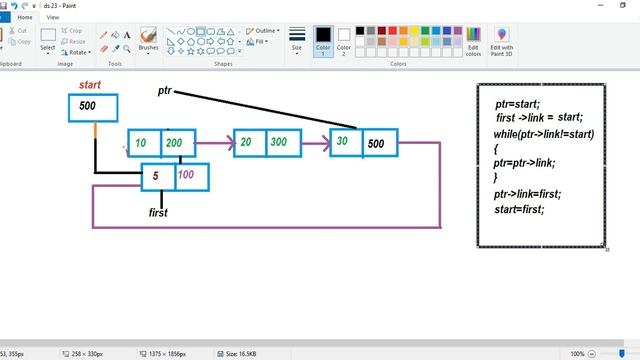Click the 'start' label on canvas
The height and width of the screenshot is (360, 640).
90,85
